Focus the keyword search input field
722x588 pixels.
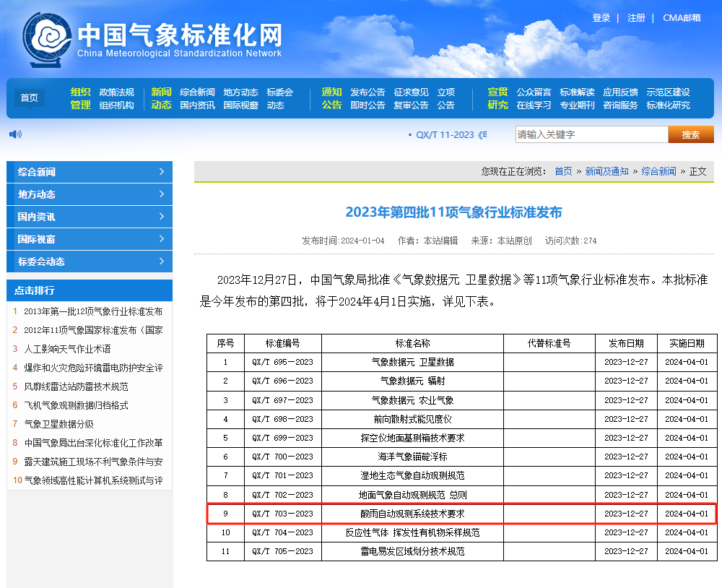pyautogui.click(x=591, y=134)
